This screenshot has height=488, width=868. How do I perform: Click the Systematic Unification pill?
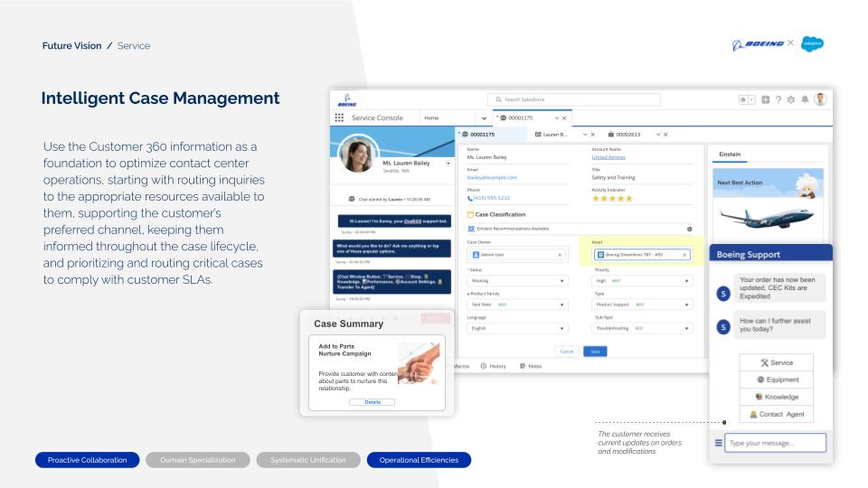tap(308, 460)
